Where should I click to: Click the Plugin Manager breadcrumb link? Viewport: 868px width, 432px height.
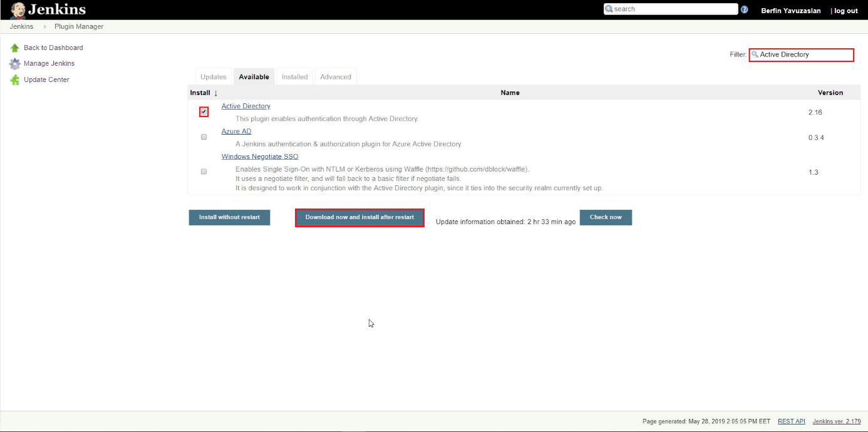click(x=79, y=26)
